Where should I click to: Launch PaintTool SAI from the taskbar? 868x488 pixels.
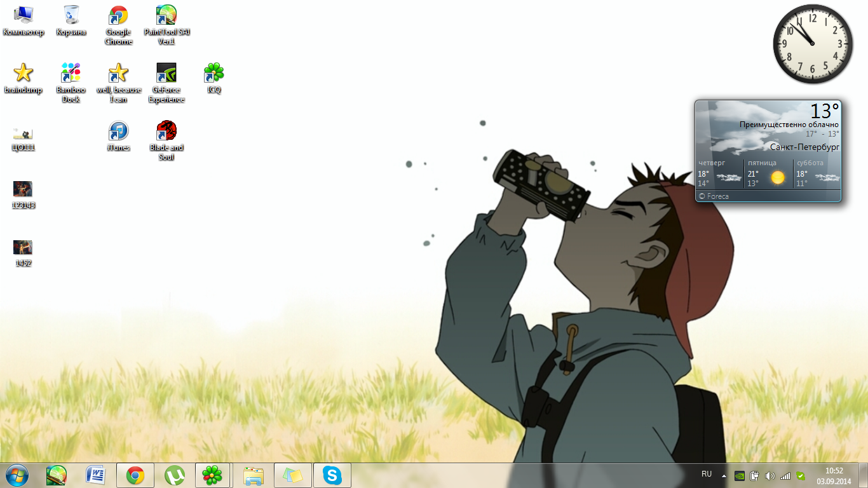click(57, 475)
